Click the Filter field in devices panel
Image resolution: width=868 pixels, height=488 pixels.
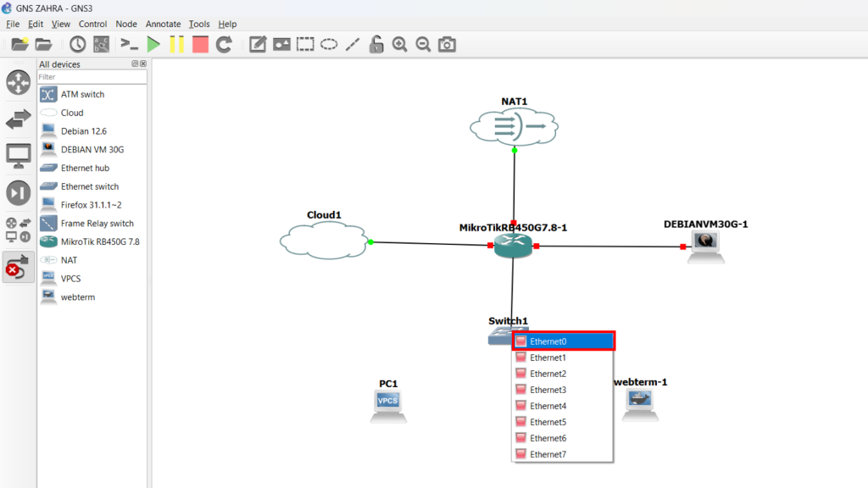(x=92, y=77)
